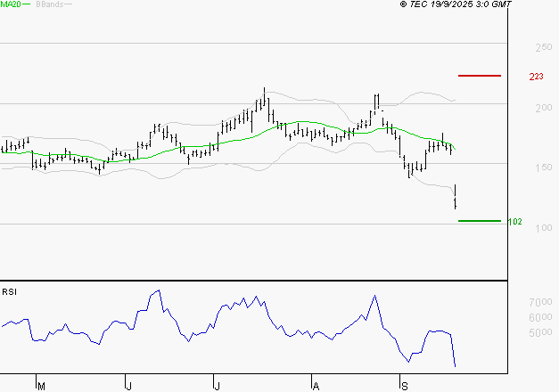Click the latest price bar below lower band
Image resolution: width=559 pixels, height=392 pixels.
pyautogui.click(x=456, y=197)
